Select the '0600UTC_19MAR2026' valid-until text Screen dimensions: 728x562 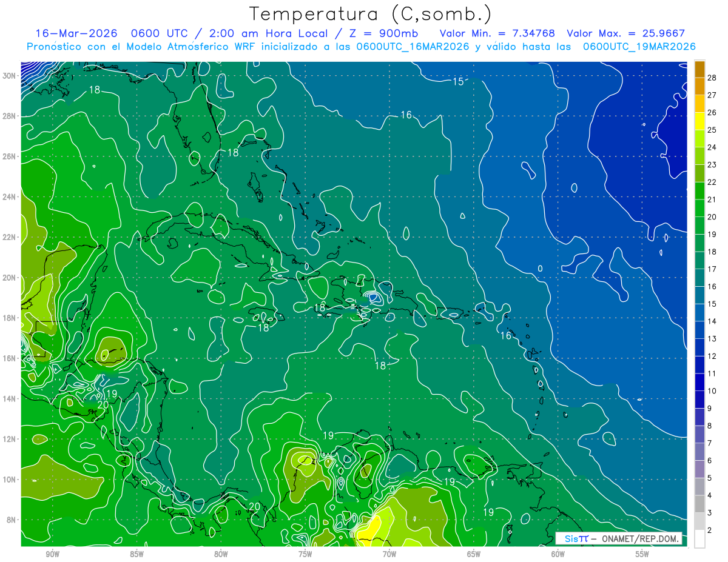(639, 46)
